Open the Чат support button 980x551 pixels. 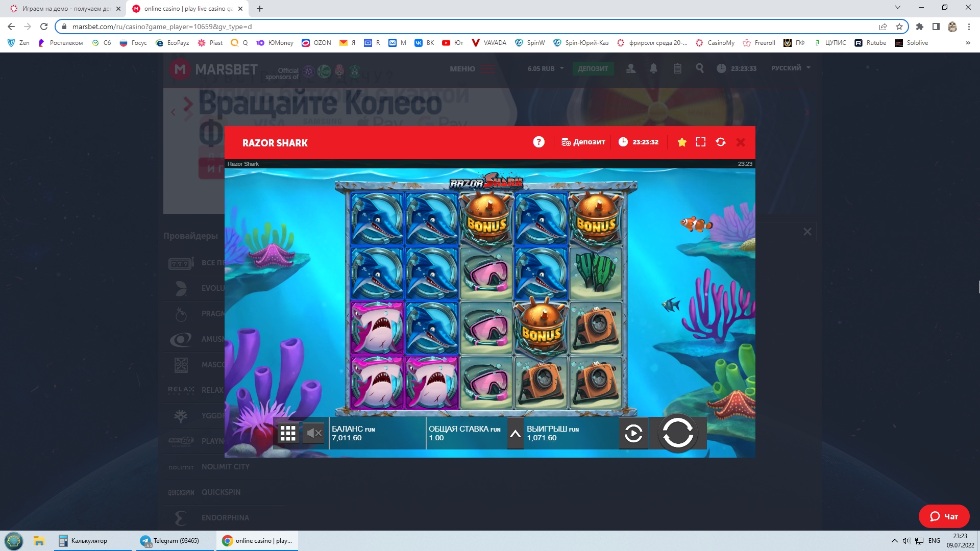pos(944,516)
